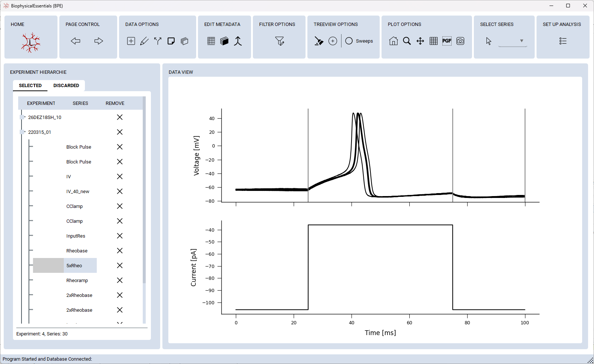Image resolution: width=594 pixels, height=364 pixels.
Task: Select the 220315_01 experiment
Action: 40,132
